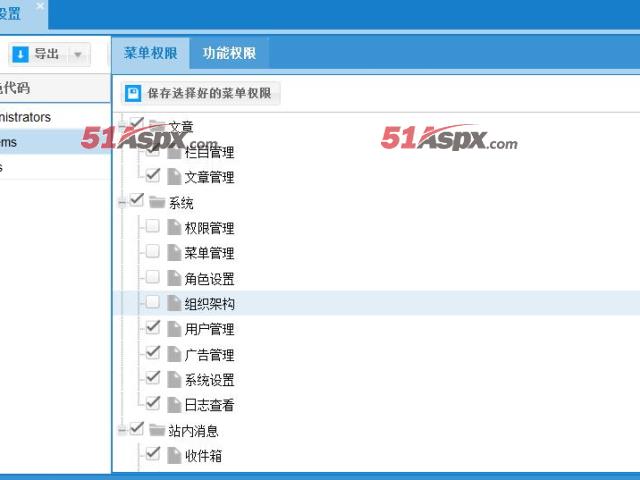This screenshot has width=640, height=480.
Task: Close the settings tab with X
Action: tap(40, 6)
